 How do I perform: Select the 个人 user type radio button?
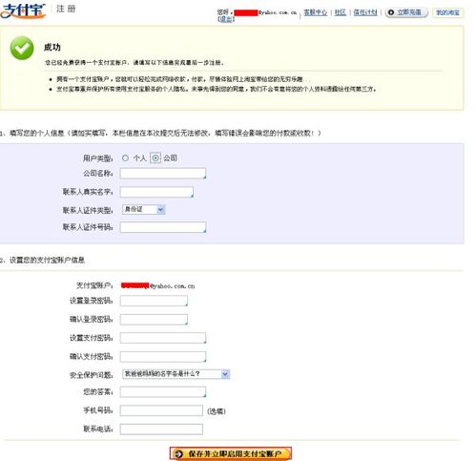coord(125,157)
